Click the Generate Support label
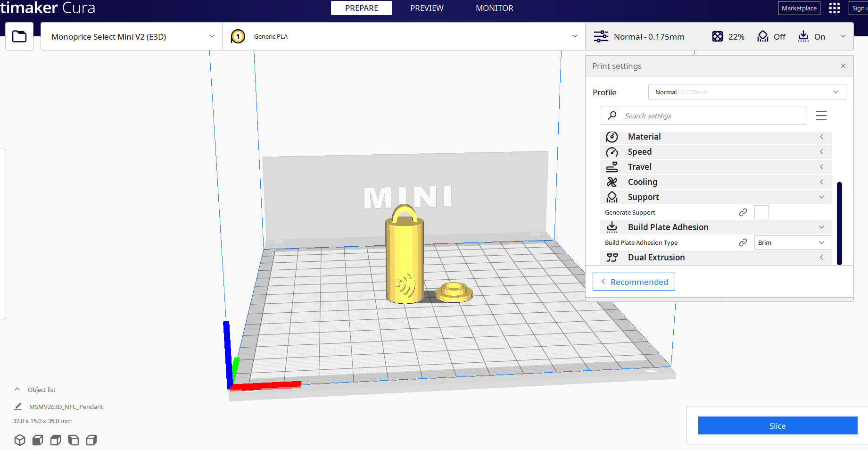 630,212
